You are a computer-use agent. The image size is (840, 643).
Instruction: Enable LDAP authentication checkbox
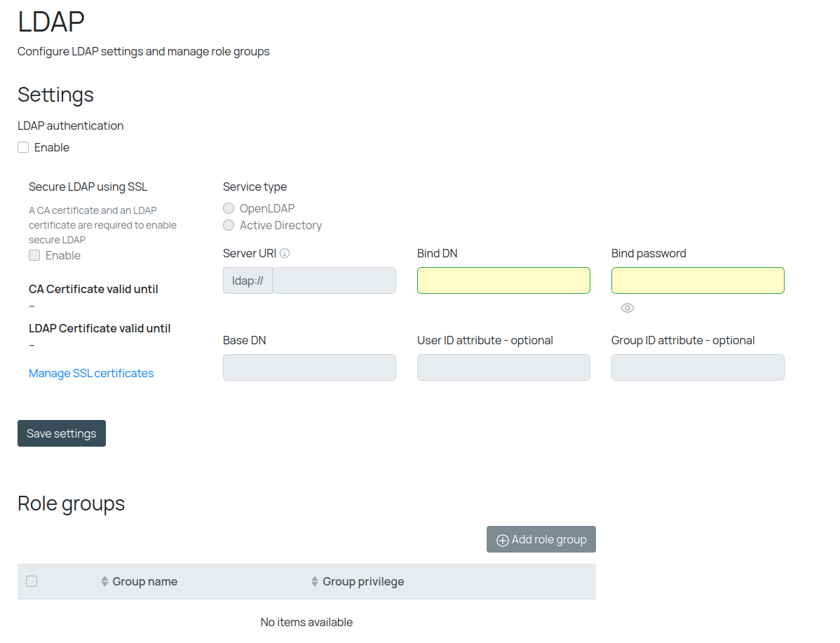23,147
